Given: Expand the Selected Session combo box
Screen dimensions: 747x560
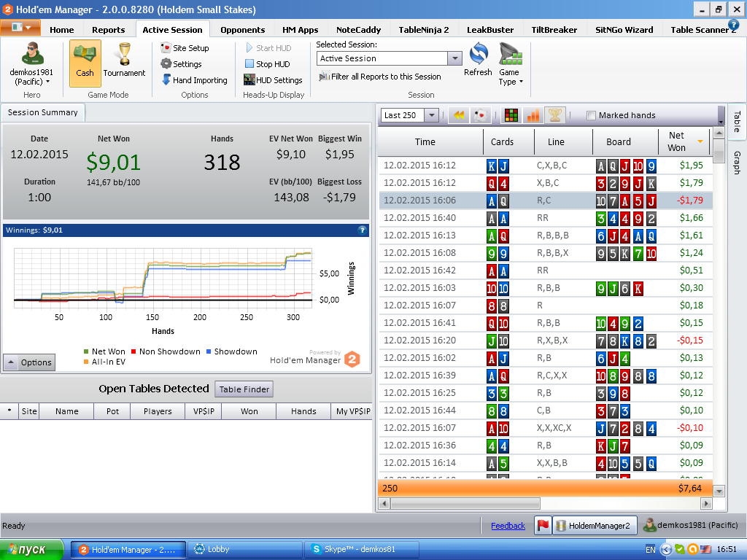Looking at the screenshot, I should pos(455,58).
